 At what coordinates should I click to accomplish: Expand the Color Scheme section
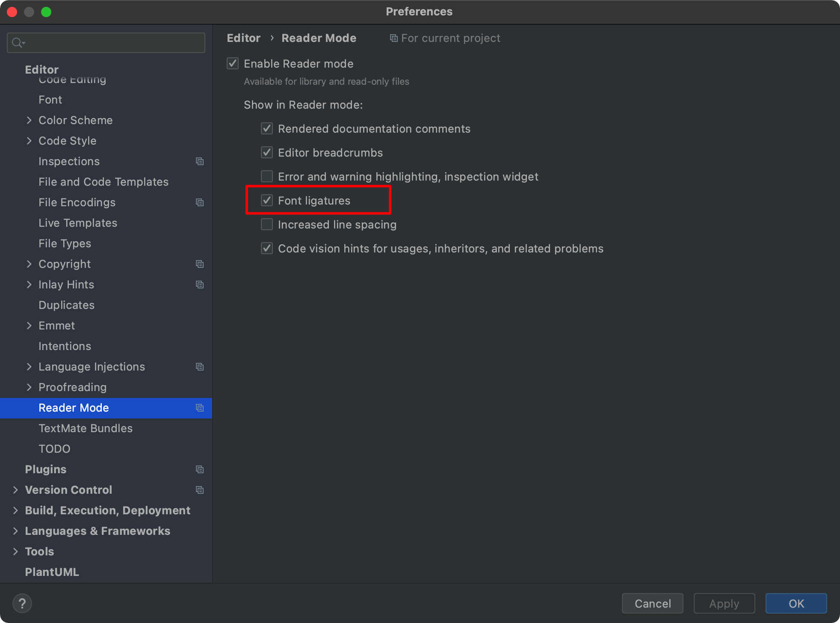click(28, 120)
